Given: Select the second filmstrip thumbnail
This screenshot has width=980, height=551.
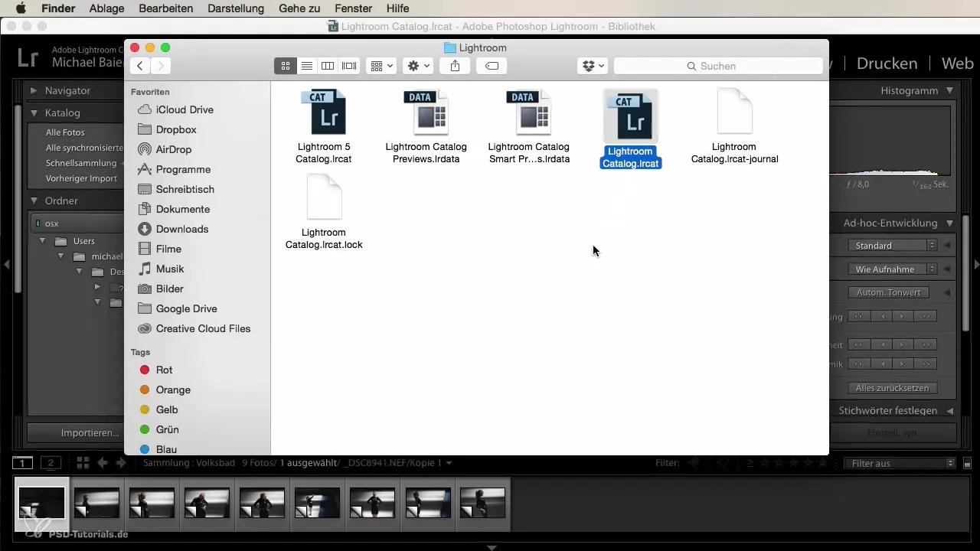Looking at the screenshot, I should (x=96, y=504).
